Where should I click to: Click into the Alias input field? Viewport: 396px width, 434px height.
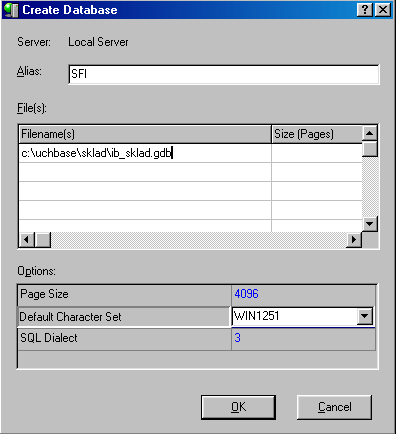click(x=224, y=74)
